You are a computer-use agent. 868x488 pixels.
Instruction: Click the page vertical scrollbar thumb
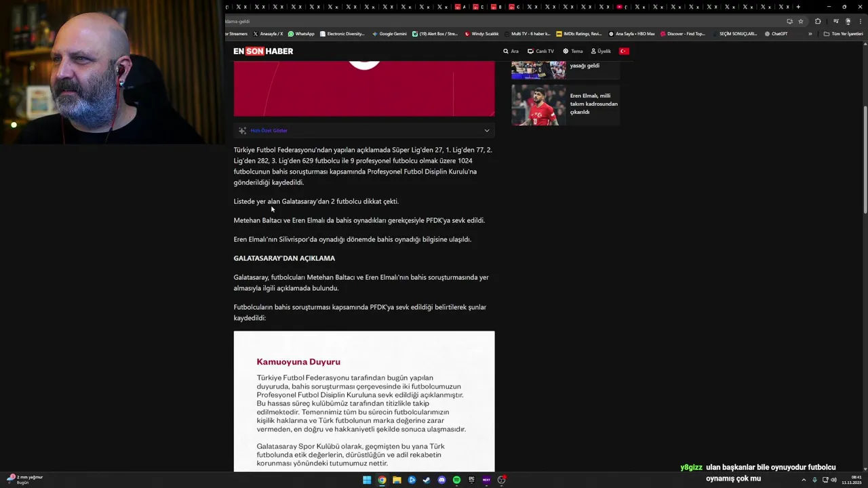point(865,161)
